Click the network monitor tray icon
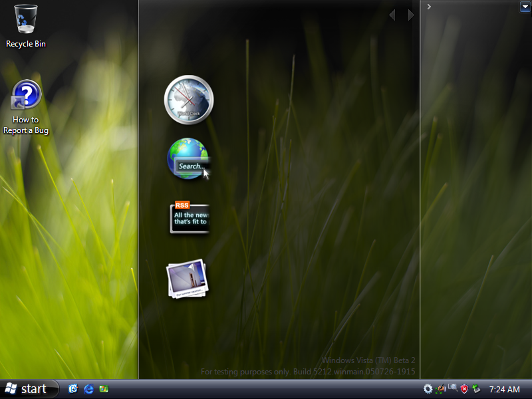 tap(453, 388)
